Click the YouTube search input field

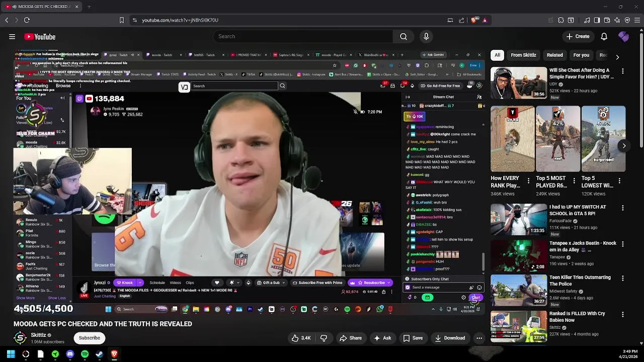coord(304,36)
